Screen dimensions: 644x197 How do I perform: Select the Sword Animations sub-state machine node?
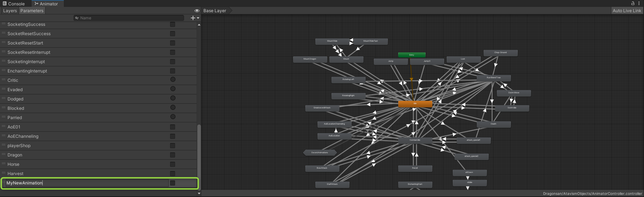[320, 153]
